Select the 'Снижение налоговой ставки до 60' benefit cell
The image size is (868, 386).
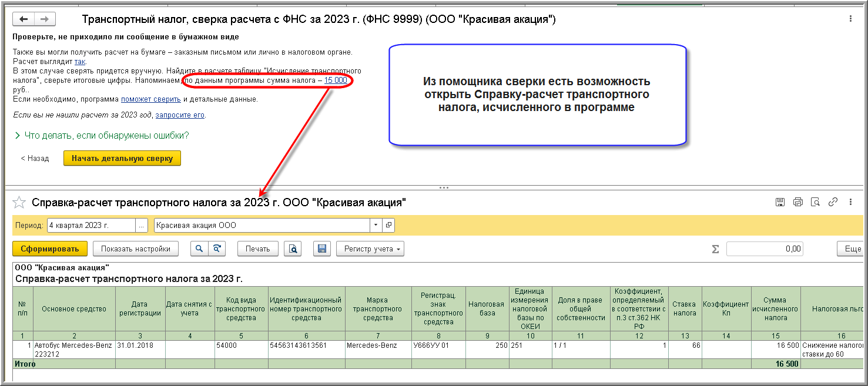click(832, 350)
